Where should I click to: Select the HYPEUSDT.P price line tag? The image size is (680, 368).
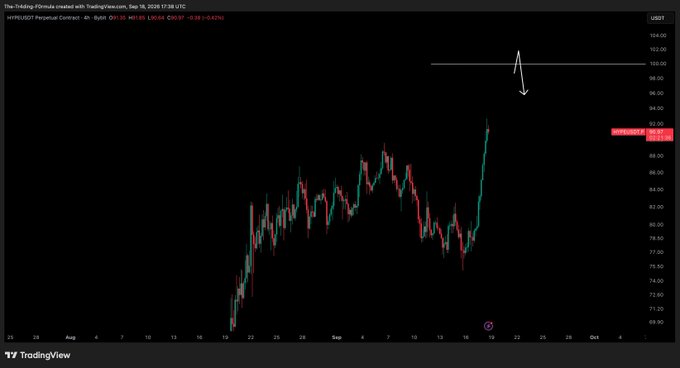click(x=628, y=132)
